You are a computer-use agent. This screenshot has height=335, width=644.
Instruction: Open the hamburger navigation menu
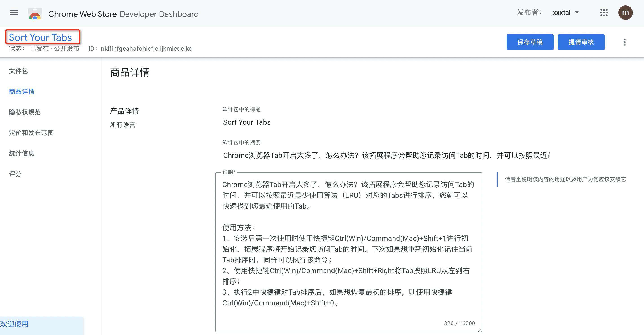(14, 13)
